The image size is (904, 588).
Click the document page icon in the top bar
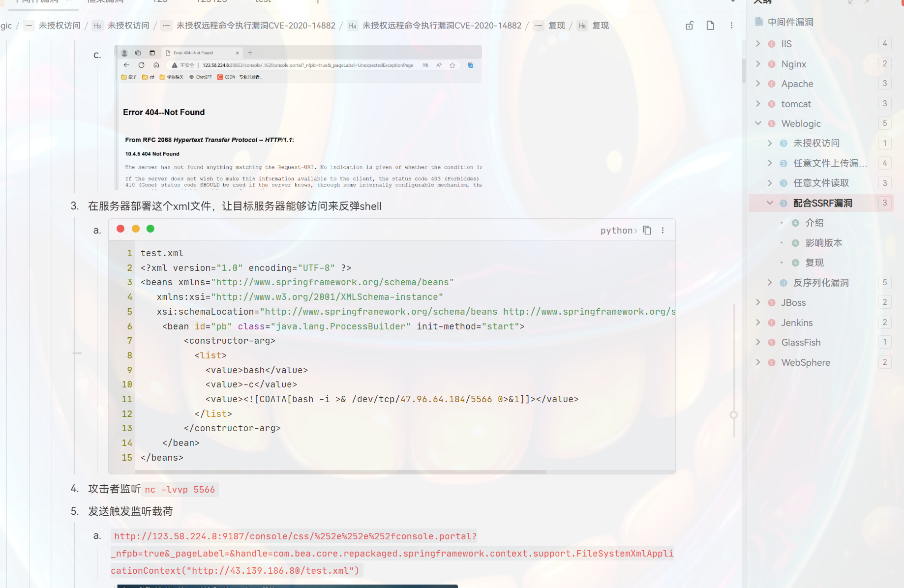pyautogui.click(x=710, y=26)
